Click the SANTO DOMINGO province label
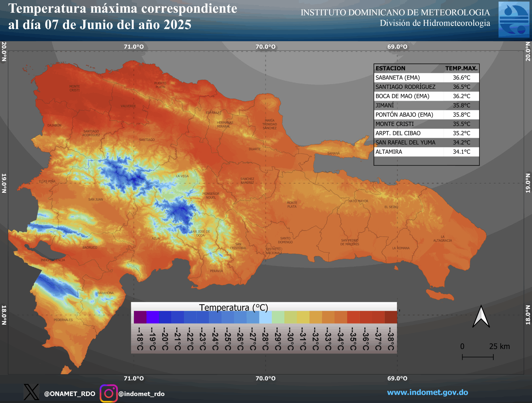The image size is (532, 403). tap(285, 240)
